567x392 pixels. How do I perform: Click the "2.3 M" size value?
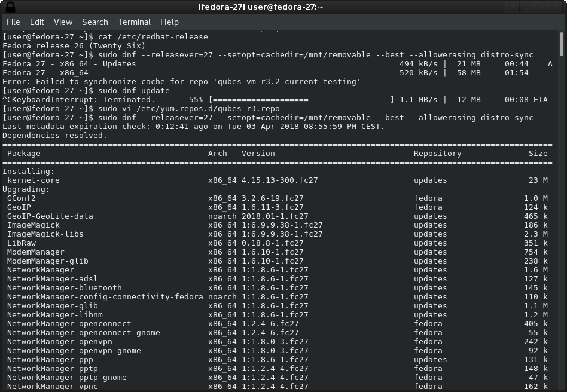click(535, 234)
